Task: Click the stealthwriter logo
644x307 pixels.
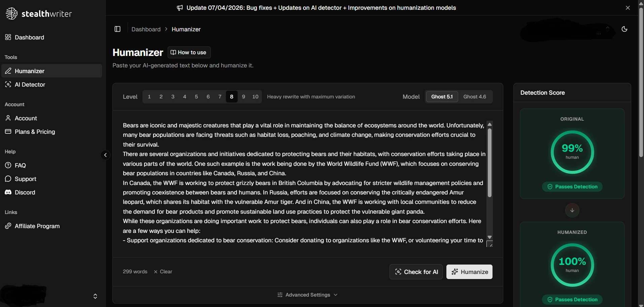Action: pyautogui.click(x=38, y=13)
